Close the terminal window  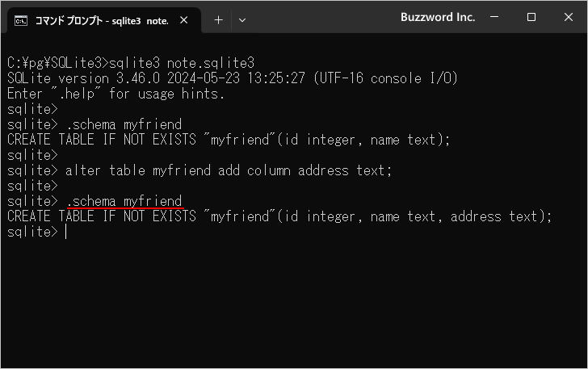pos(567,17)
